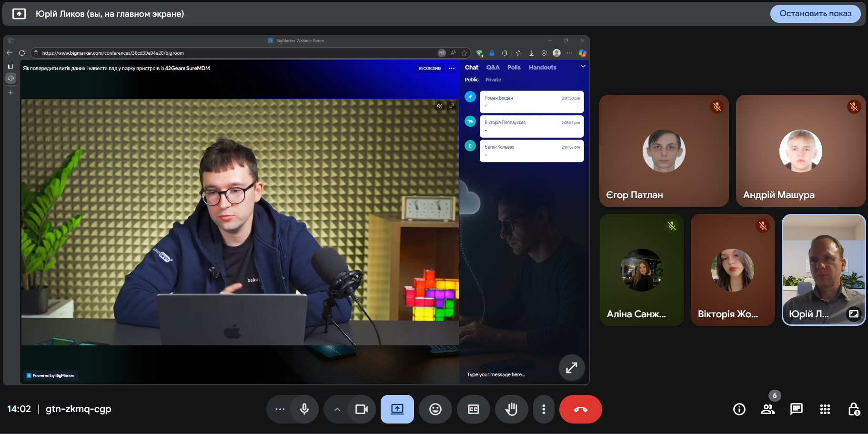868x434 pixels.
Task: Click the Остановить показ button
Action: point(815,14)
